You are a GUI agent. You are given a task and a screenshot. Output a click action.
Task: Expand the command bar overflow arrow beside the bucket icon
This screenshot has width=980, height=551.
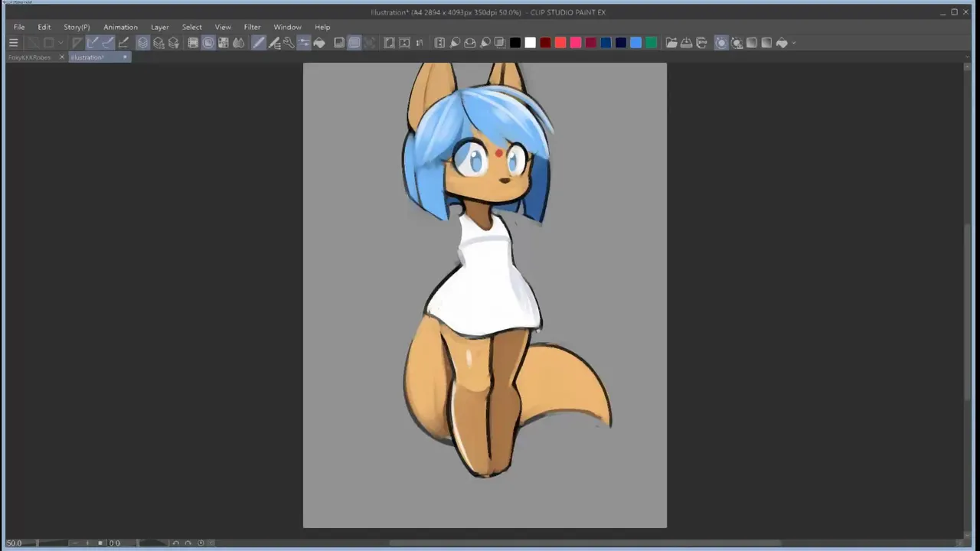click(x=794, y=43)
